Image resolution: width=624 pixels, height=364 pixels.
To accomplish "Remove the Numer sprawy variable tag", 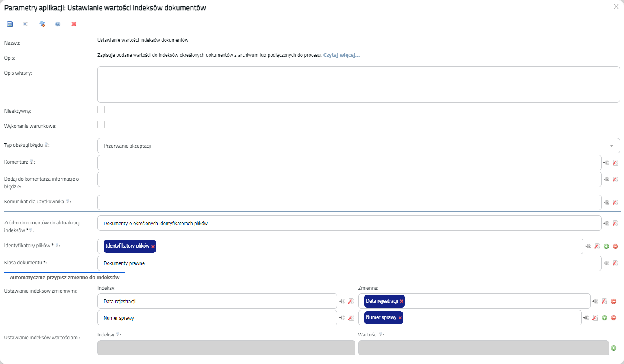I will 400,318.
